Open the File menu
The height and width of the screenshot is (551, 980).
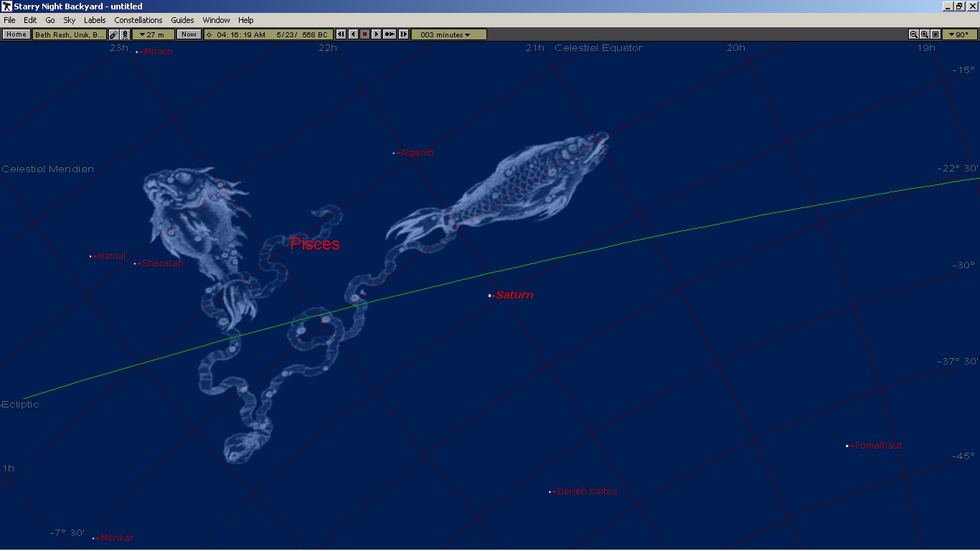click(9, 20)
